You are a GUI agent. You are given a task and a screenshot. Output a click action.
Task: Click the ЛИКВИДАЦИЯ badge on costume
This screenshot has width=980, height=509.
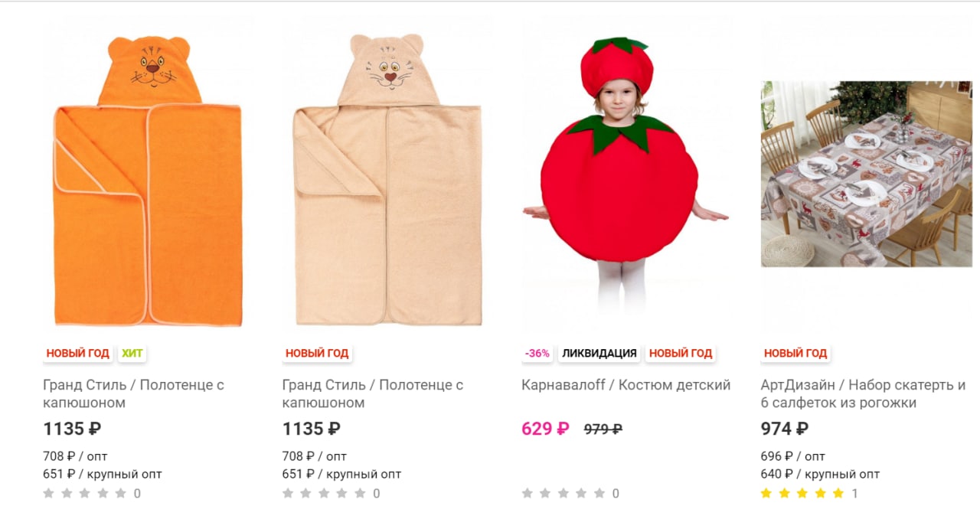[599, 354]
